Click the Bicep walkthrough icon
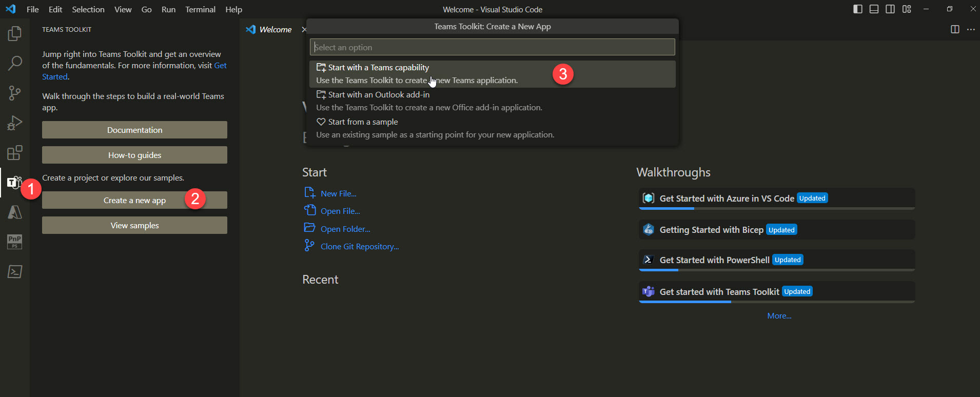 pos(649,229)
